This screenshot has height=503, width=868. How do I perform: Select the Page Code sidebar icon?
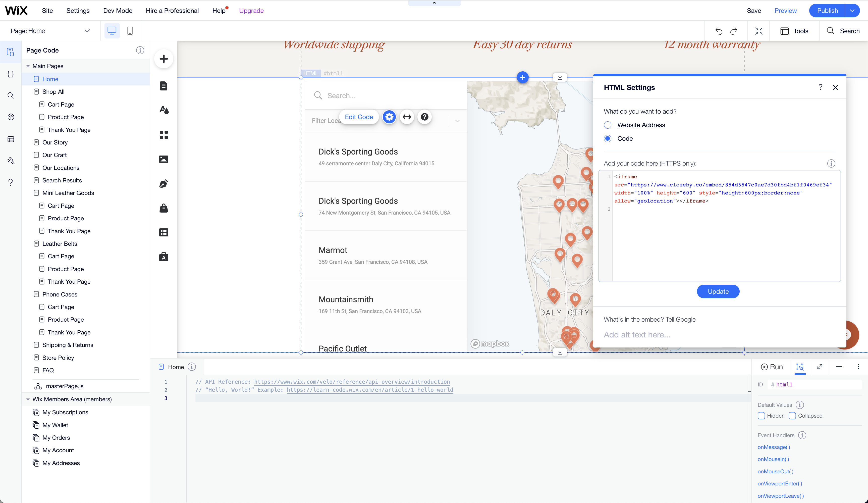click(x=11, y=52)
